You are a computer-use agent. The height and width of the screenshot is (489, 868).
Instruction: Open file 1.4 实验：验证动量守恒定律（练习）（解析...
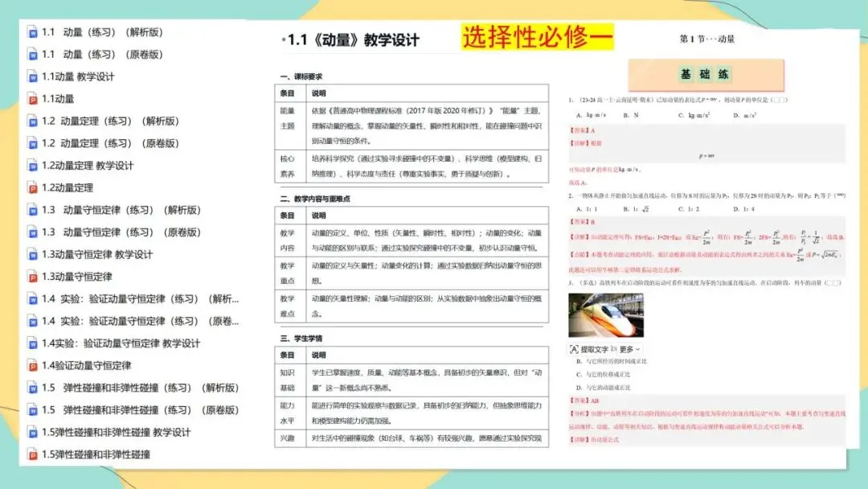point(140,299)
